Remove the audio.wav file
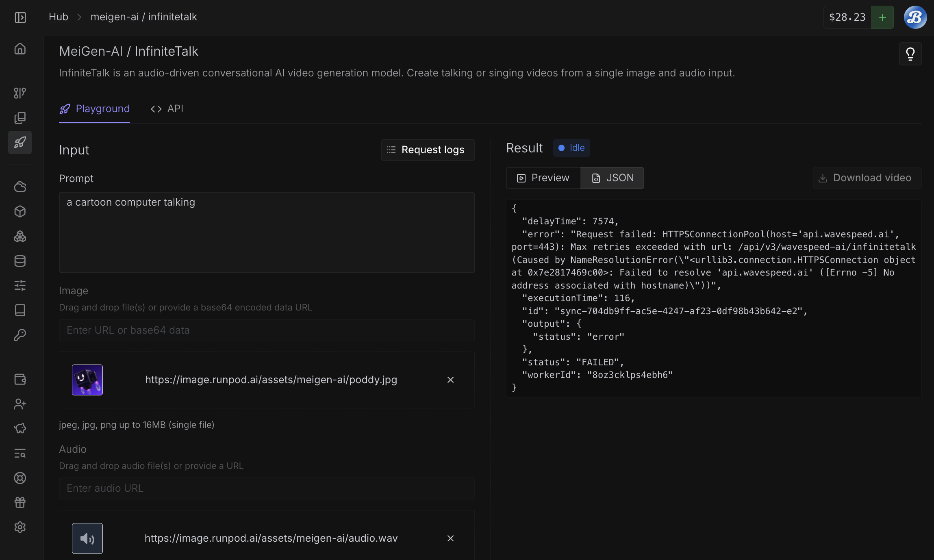 450,538
